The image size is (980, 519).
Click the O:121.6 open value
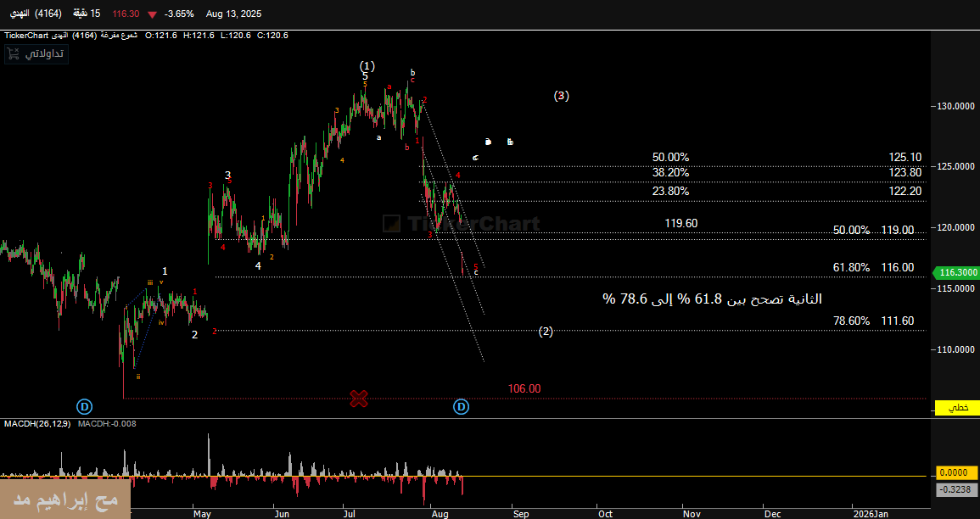[x=160, y=36]
